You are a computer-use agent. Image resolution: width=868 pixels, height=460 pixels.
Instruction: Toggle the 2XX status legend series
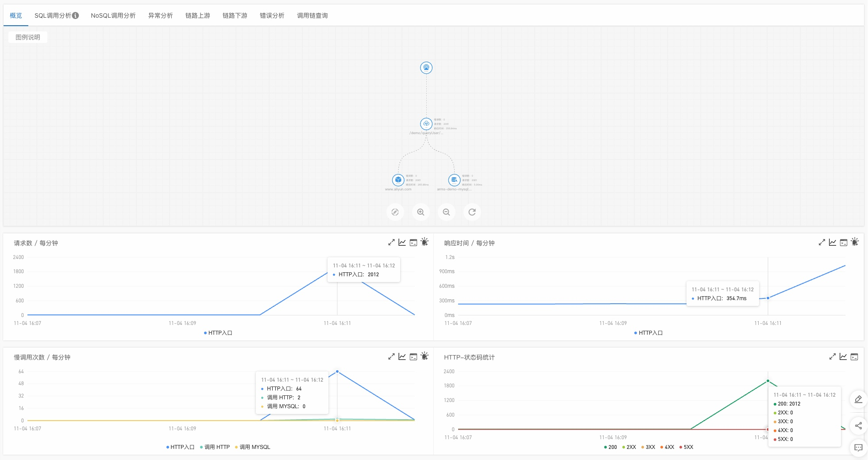click(629, 447)
